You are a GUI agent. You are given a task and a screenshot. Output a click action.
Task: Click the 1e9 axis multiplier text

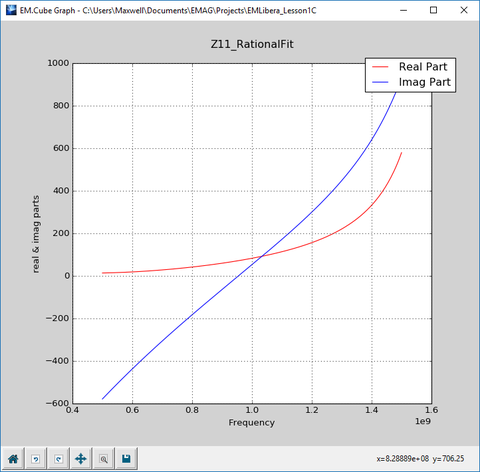tap(423, 421)
